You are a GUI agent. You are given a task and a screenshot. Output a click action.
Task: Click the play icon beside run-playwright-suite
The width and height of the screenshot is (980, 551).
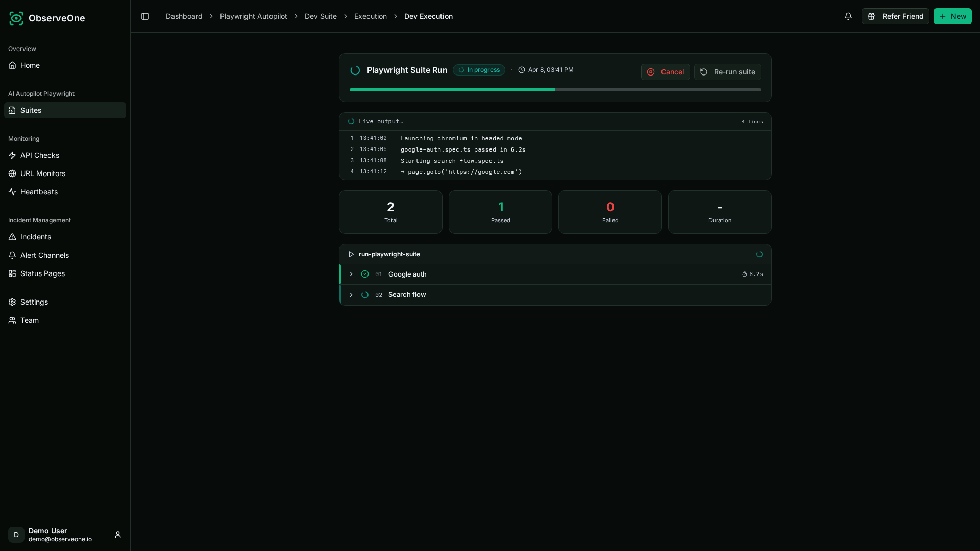[x=351, y=254]
